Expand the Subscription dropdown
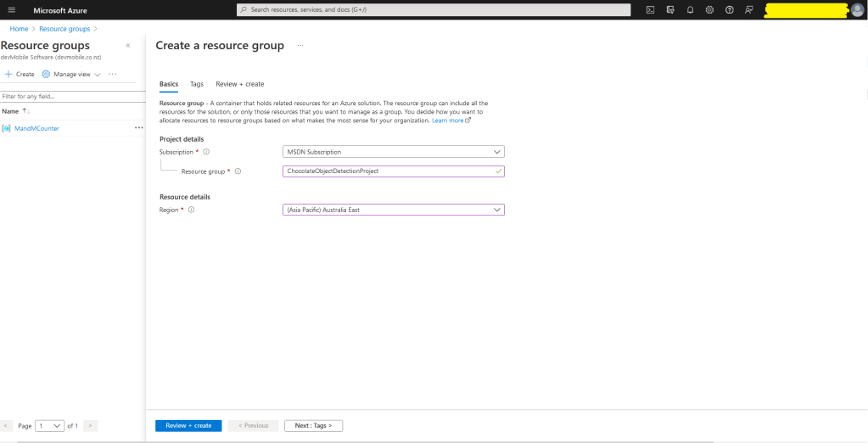 point(394,152)
